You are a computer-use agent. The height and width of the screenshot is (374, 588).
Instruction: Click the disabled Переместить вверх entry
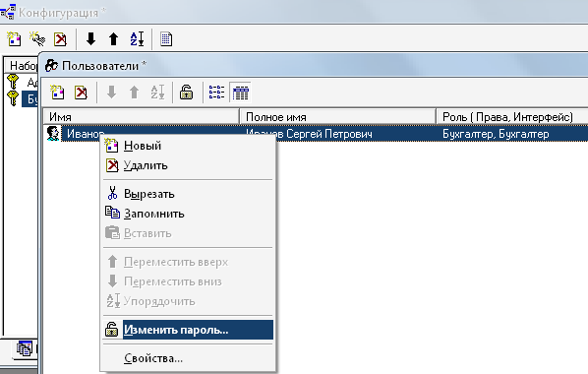pyautogui.click(x=188, y=262)
